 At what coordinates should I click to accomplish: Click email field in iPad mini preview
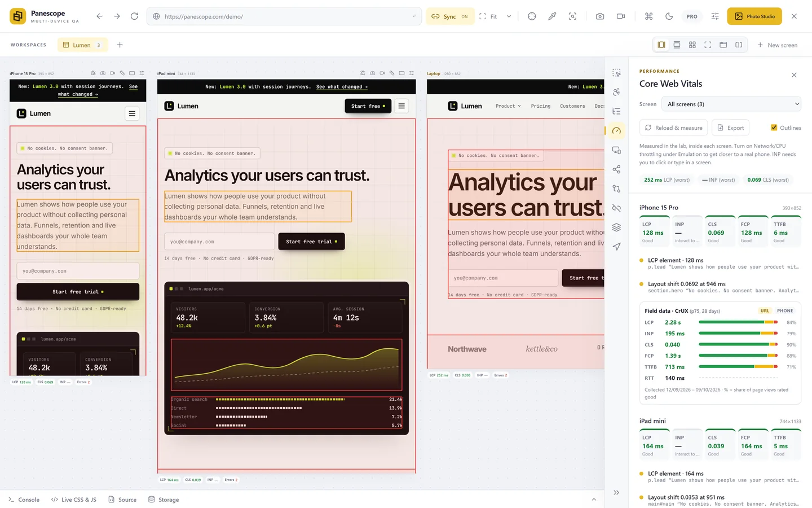tap(219, 242)
